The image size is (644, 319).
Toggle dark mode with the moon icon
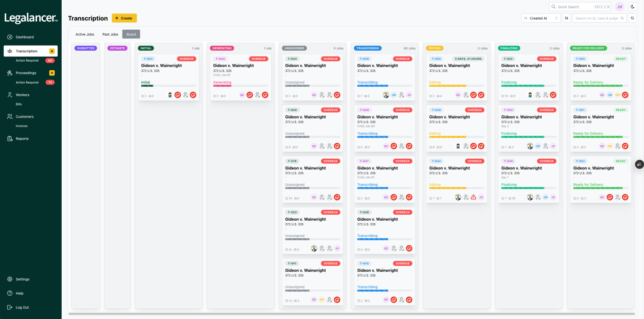632,7
